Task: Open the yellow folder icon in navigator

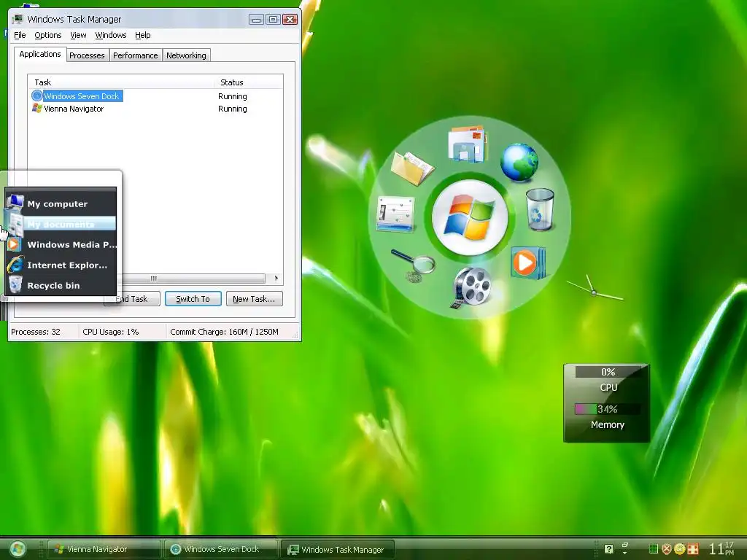Action: click(412, 168)
